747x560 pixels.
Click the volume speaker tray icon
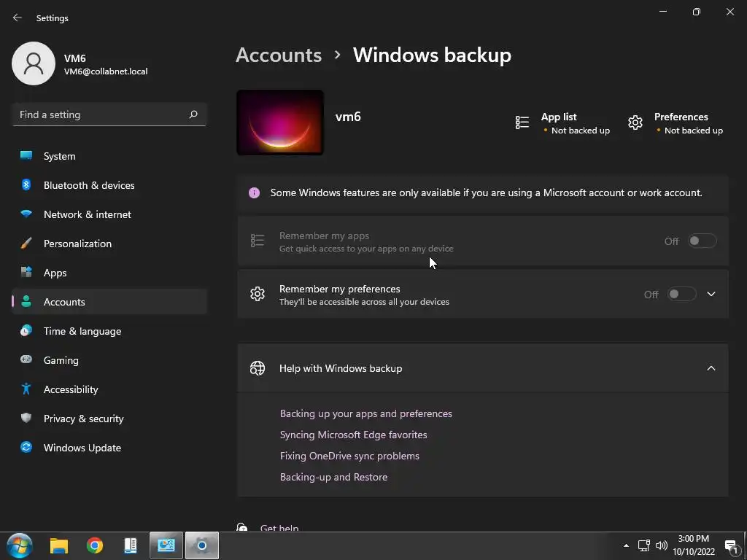661,545
